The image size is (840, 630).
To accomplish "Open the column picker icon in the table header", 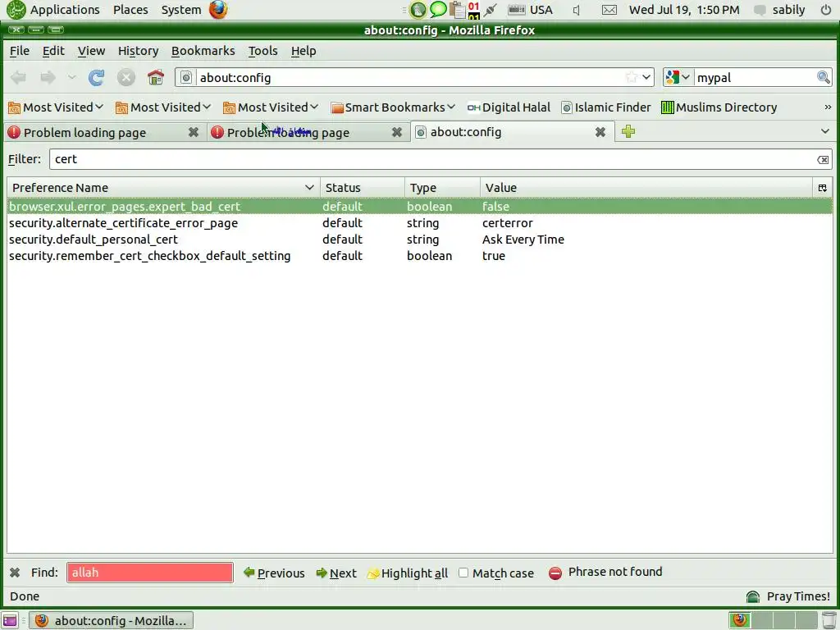I will (x=822, y=188).
